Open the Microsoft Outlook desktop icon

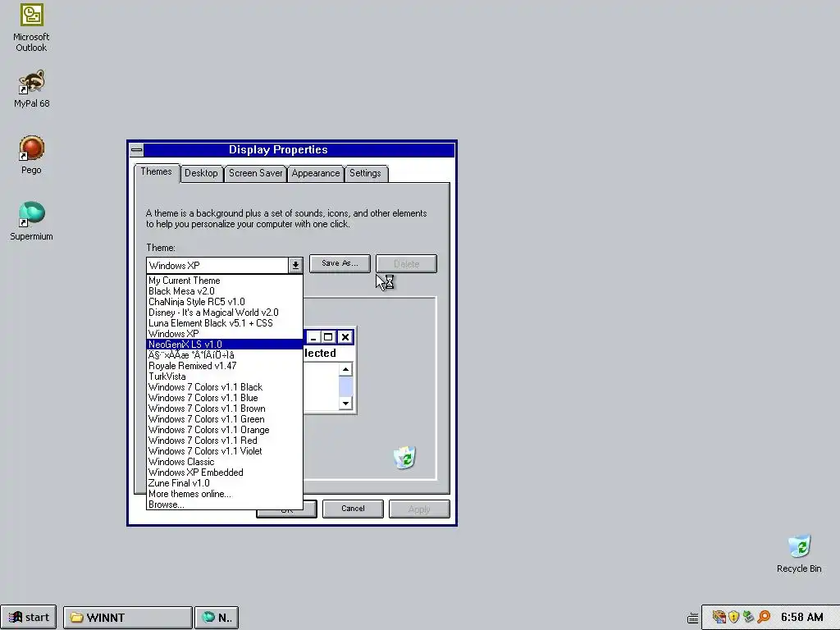[31, 27]
